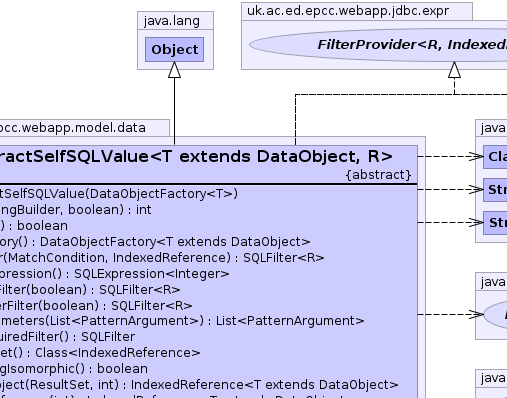Select the method with MatchCondition, IndexedReference parameters
Viewport: 507px width, 398px height.
pyautogui.click(x=162, y=258)
